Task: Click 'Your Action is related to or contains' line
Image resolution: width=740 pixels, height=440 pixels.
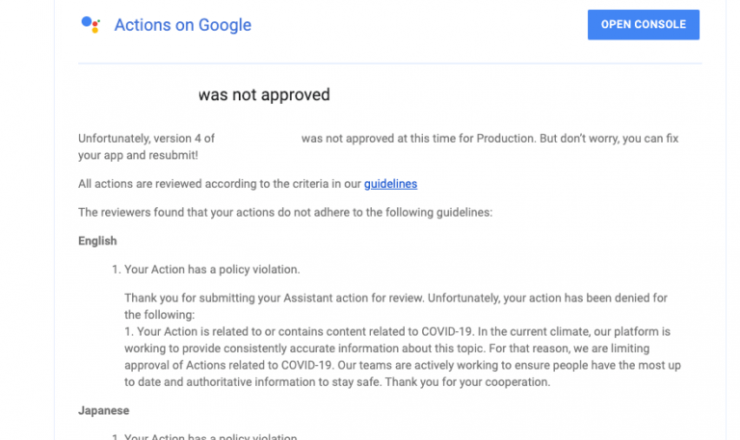Action: click(397, 331)
